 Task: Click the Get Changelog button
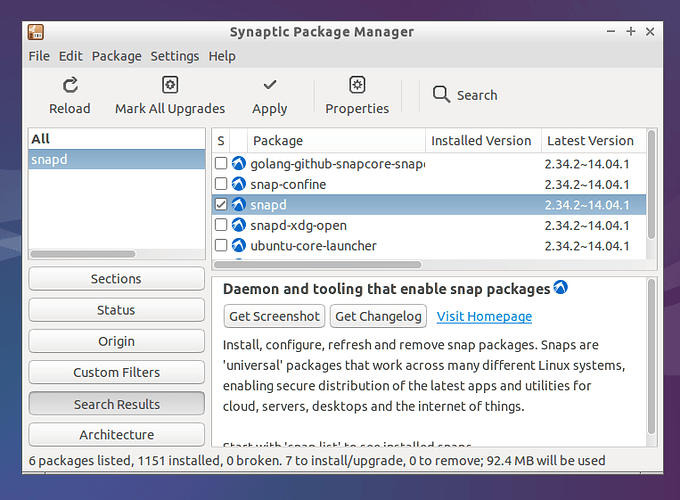(378, 317)
